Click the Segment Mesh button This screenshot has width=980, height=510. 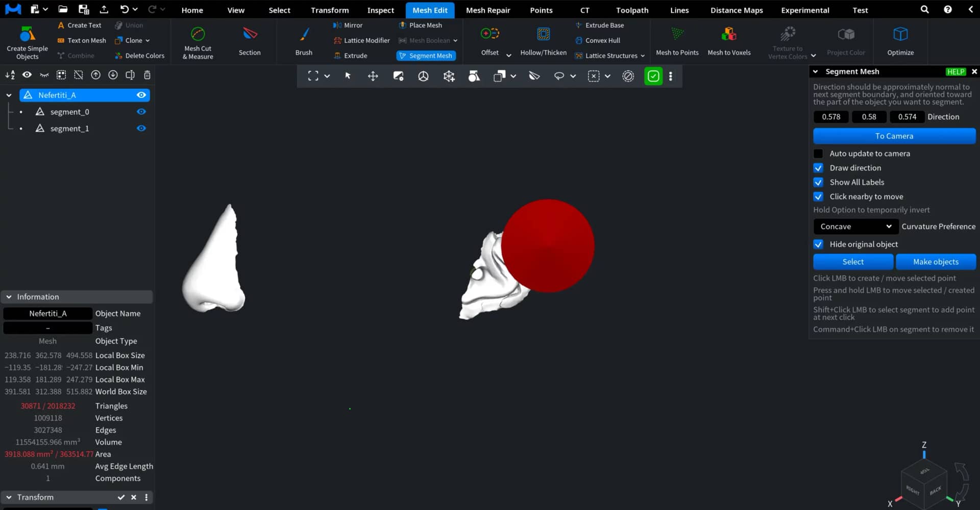click(426, 56)
